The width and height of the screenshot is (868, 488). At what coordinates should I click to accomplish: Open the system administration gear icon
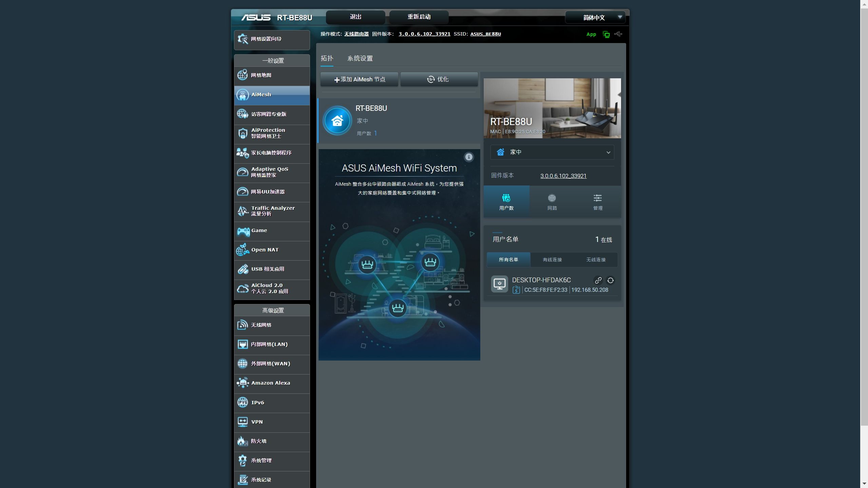[243, 461]
